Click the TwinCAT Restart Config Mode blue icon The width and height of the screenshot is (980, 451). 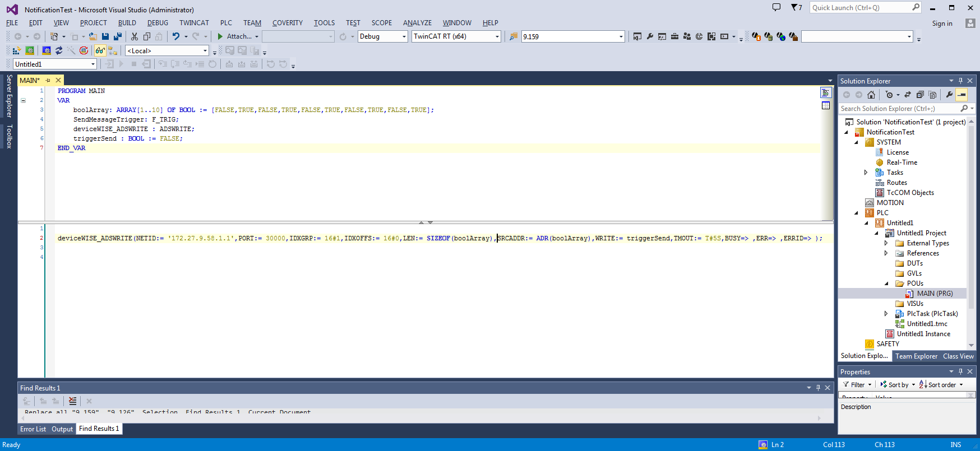pyautogui.click(x=47, y=50)
